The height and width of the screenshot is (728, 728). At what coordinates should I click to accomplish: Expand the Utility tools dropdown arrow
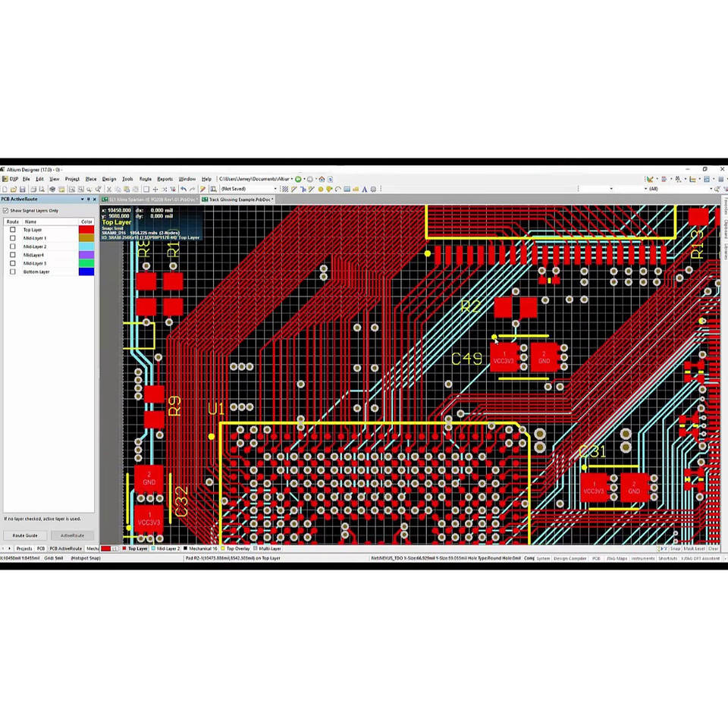coord(657,179)
